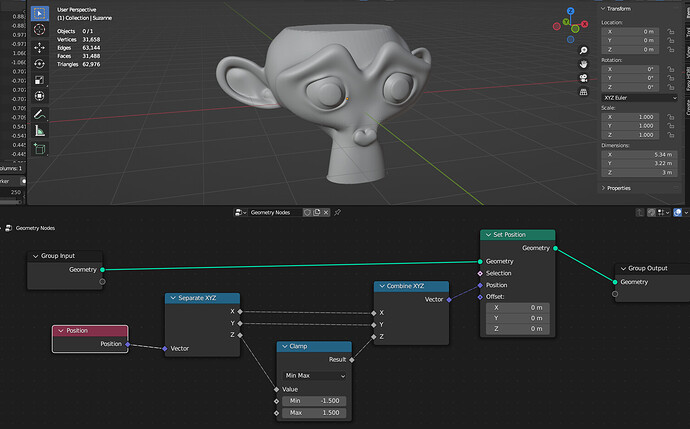The height and width of the screenshot is (429, 690).
Task: Click the hand pan view icon
Action: coord(584,64)
